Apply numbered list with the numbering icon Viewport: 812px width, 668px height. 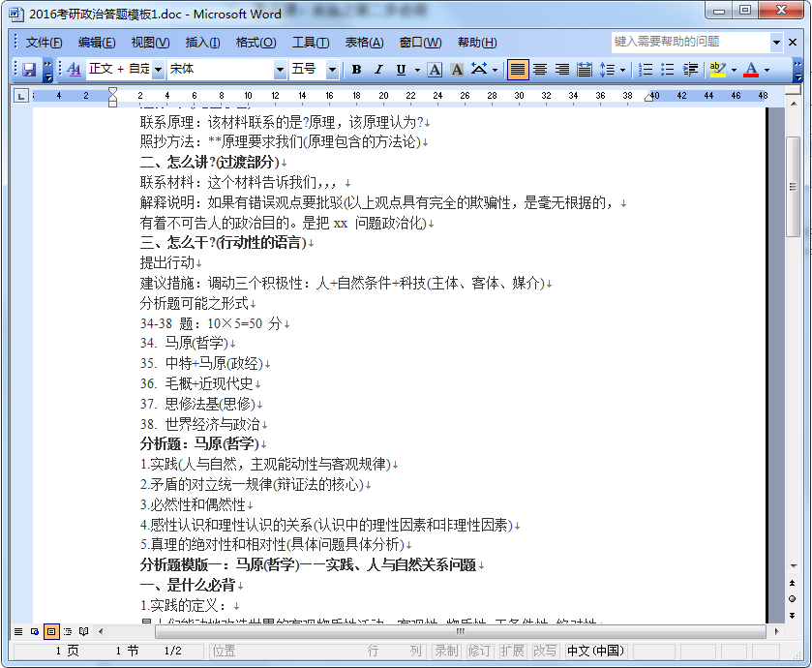[x=646, y=70]
